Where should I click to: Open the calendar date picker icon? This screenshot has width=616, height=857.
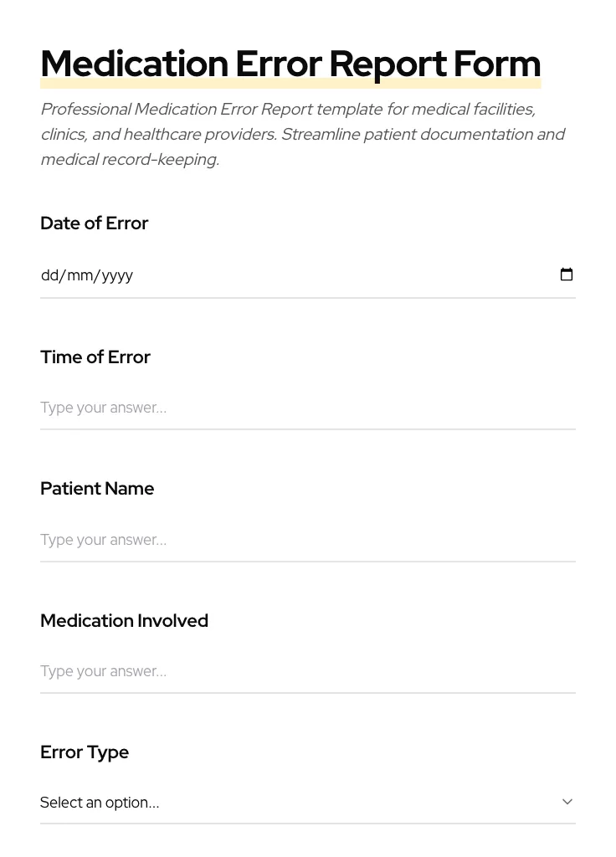(x=567, y=275)
